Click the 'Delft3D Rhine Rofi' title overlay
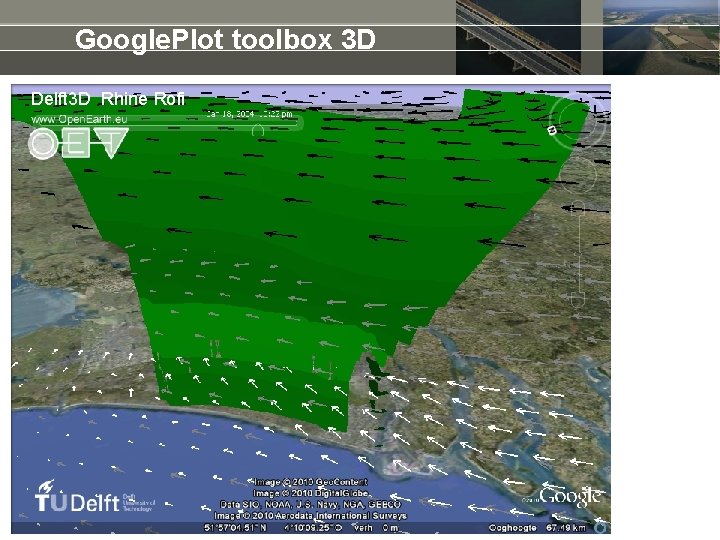Screen dimensions: 720x540 coord(108,99)
